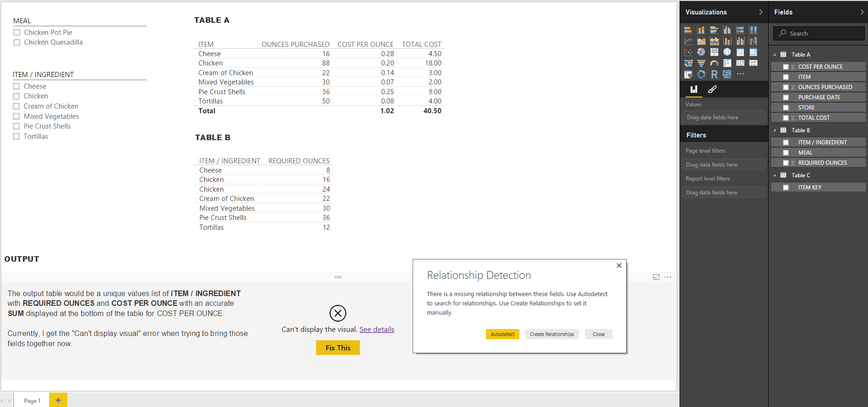Check the Chicken Quesadilla slicer option
The width and height of the screenshot is (868, 407).
point(17,42)
